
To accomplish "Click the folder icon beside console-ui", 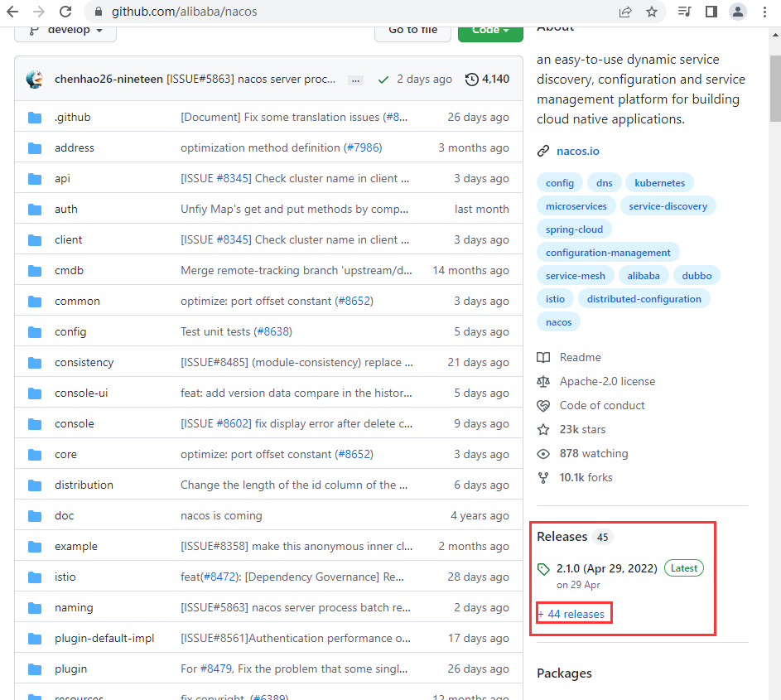I will click(35, 393).
